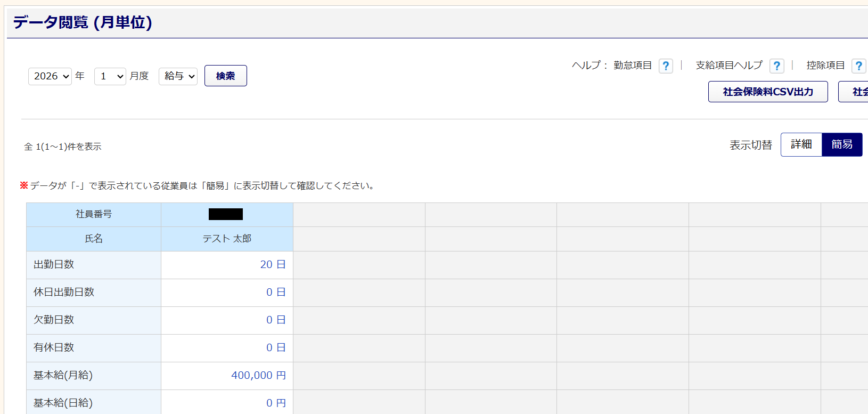This screenshot has height=414, width=868.
Task: Click the 社員番号 header cell
Action: (x=94, y=214)
